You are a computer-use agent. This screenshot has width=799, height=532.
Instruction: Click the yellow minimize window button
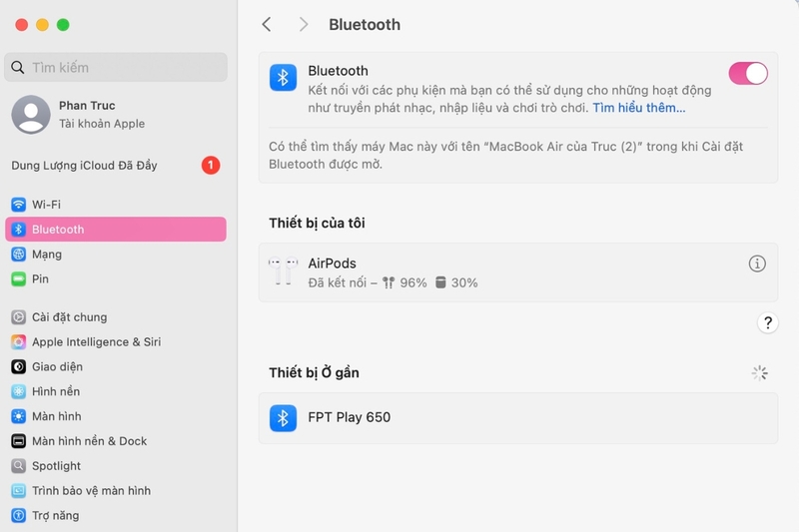[42, 24]
